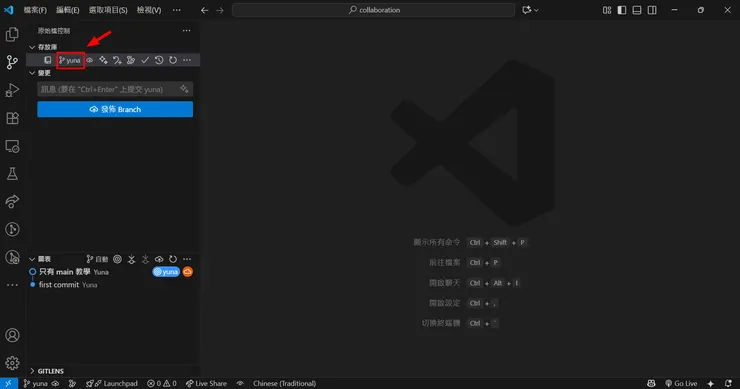The height and width of the screenshot is (389, 740).
Task: Toggle secondary side bar layout button
Action: pos(652,10)
